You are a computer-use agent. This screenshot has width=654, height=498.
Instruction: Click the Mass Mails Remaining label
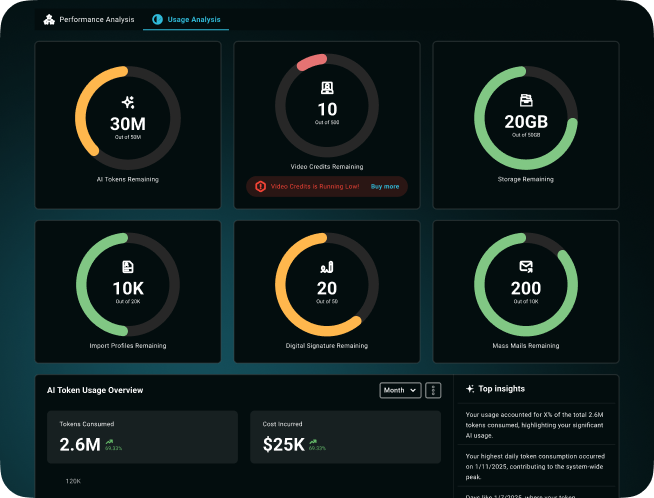(526, 346)
